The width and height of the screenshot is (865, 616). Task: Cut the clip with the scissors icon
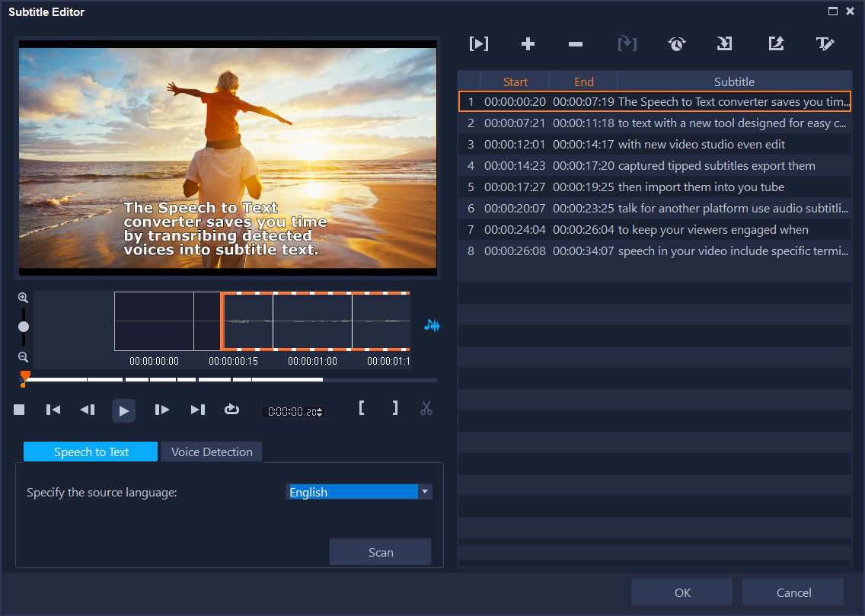pos(426,408)
